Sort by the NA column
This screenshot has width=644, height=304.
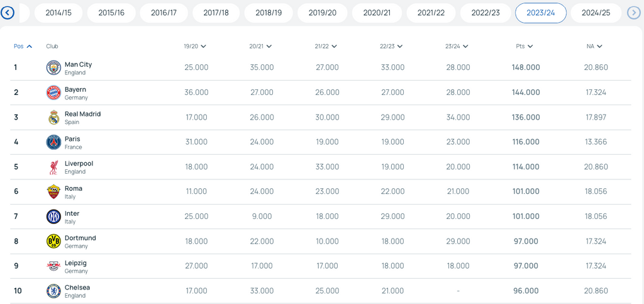click(x=594, y=47)
